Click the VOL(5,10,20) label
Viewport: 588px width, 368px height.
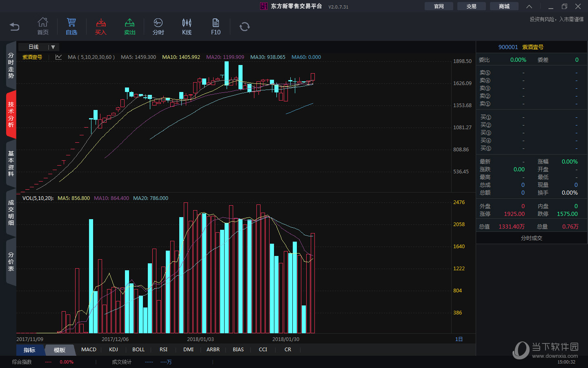coord(38,198)
